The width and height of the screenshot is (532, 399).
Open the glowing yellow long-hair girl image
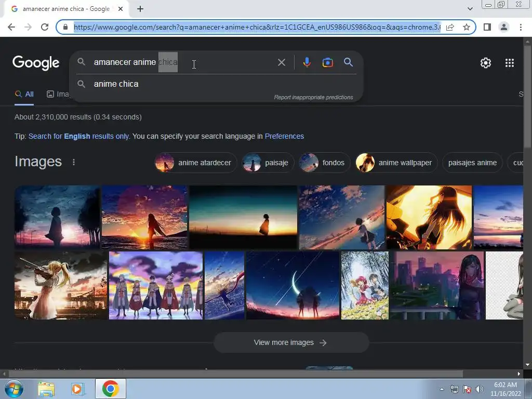tap(429, 217)
